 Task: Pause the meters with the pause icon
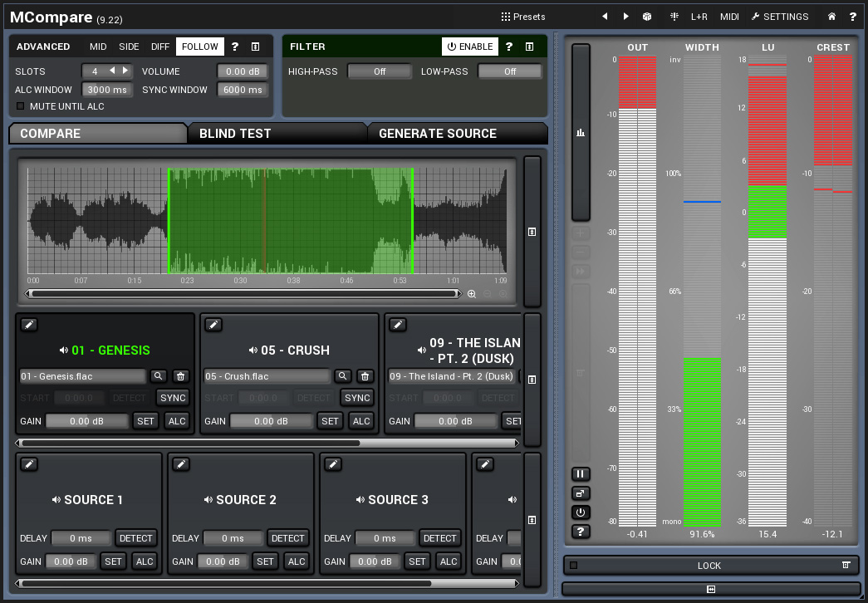pyautogui.click(x=581, y=473)
